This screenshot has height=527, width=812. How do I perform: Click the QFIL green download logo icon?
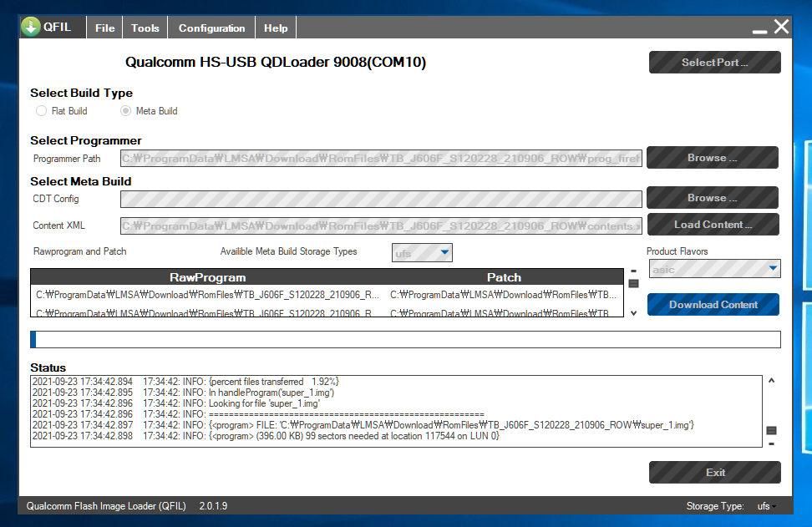click(x=31, y=27)
